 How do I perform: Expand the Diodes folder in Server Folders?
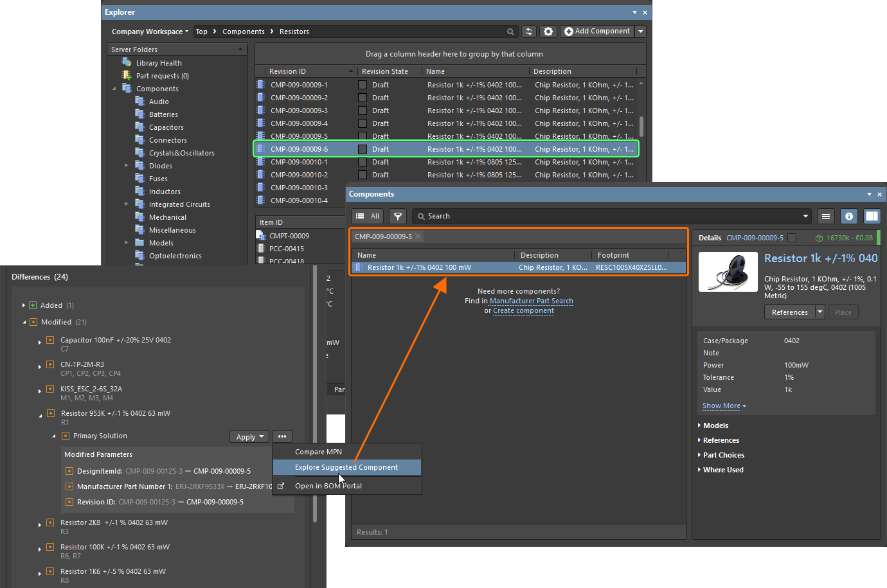pyautogui.click(x=127, y=165)
